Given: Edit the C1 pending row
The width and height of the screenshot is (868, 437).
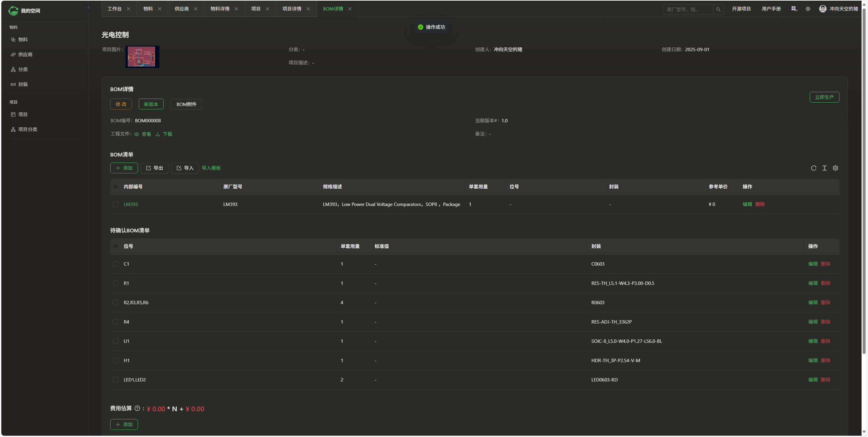Looking at the screenshot, I should (x=813, y=264).
